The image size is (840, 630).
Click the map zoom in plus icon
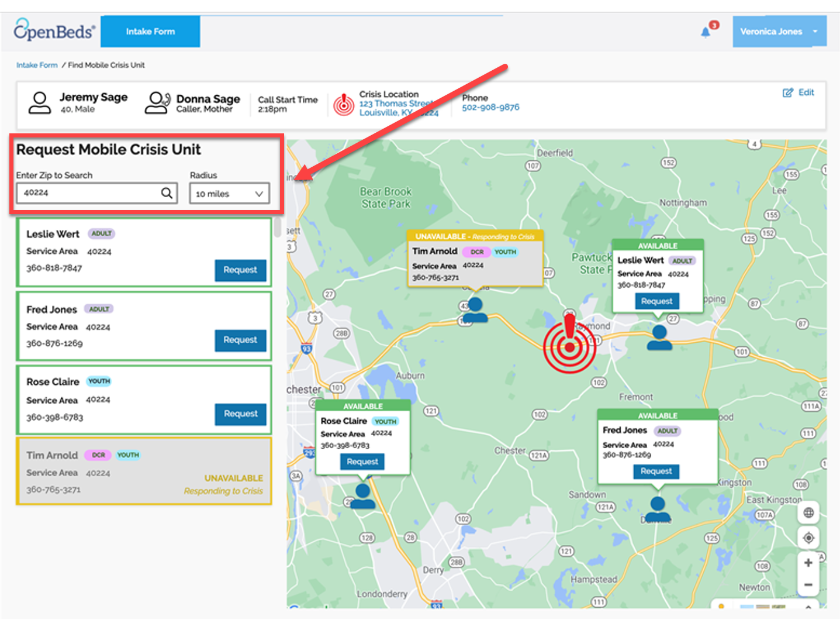pos(808,563)
